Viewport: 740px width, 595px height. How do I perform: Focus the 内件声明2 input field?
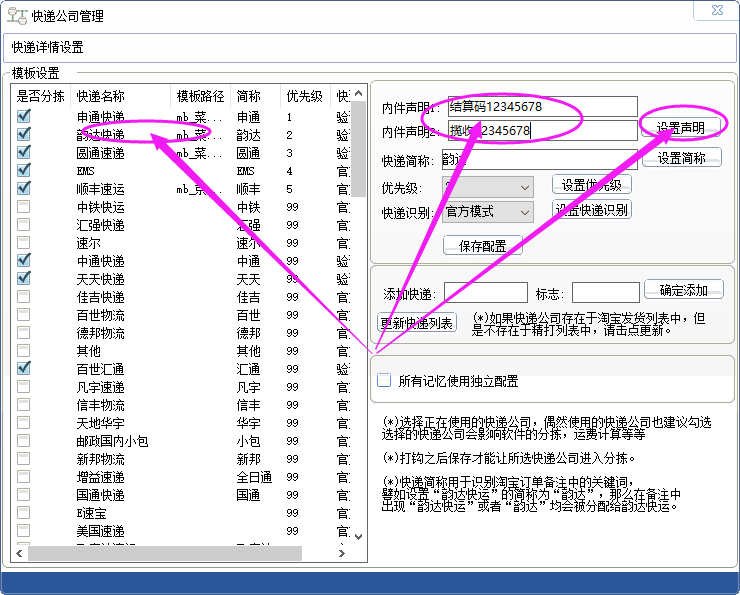tap(543, 130)
